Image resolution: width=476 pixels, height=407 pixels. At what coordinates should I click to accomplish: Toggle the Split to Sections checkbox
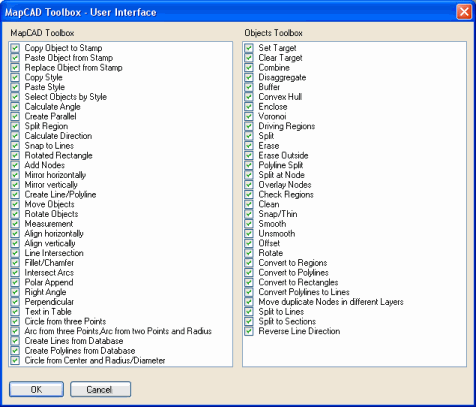(249, 321)
